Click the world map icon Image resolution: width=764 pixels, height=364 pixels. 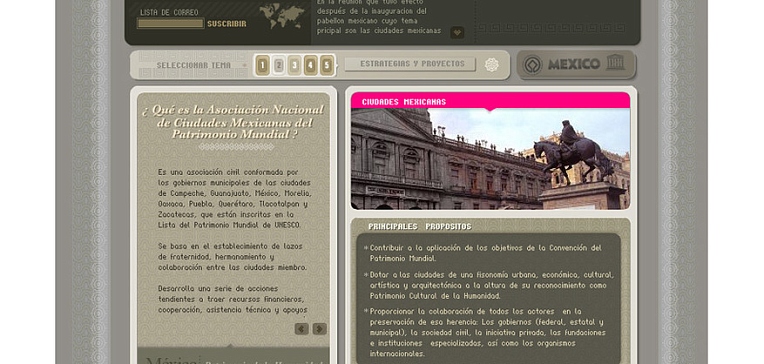click(282, 16)
